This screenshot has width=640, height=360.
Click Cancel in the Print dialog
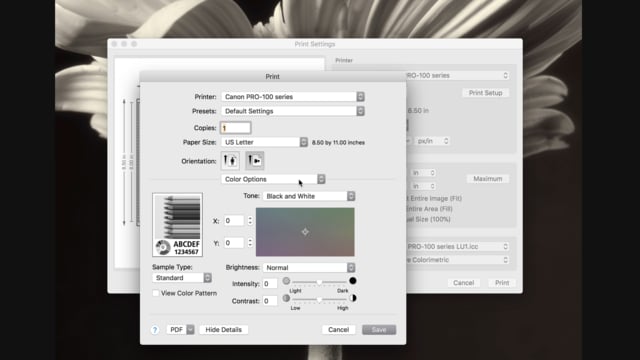point(338,330)
